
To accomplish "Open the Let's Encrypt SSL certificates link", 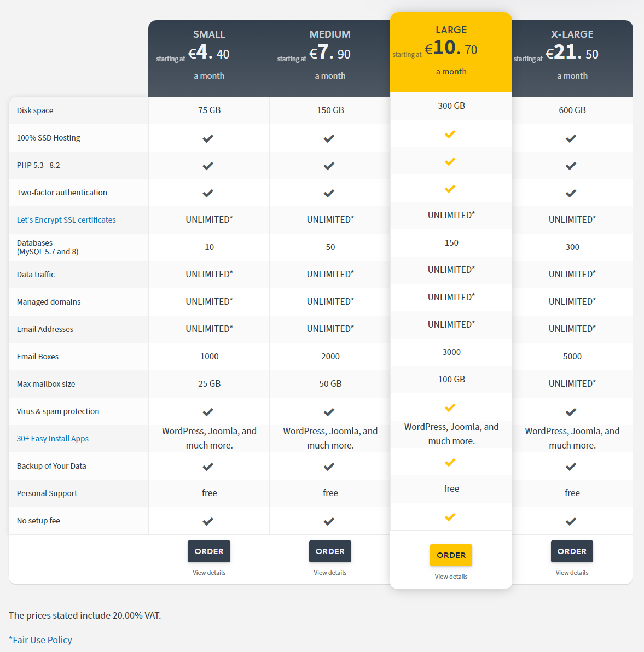I will [66, 220].
